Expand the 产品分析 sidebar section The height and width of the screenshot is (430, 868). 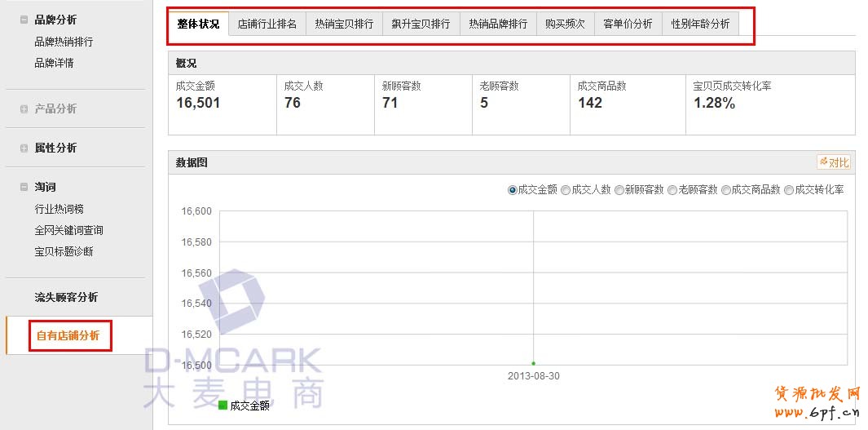[24, 109]
